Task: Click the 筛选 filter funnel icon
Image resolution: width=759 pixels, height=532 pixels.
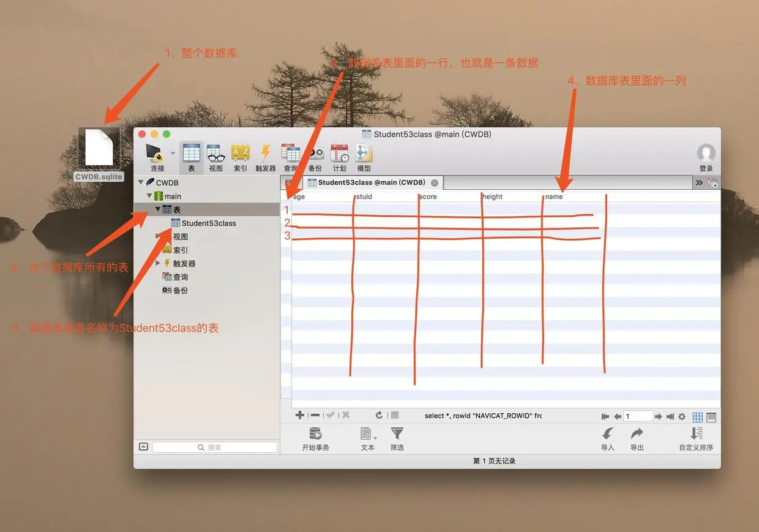Action: [x=397, y=434]
